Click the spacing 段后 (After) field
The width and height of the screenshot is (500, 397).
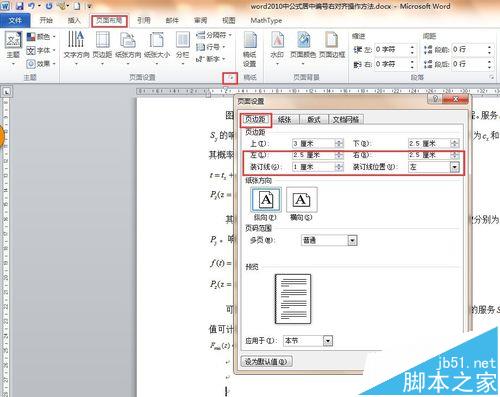pos(468,64)
